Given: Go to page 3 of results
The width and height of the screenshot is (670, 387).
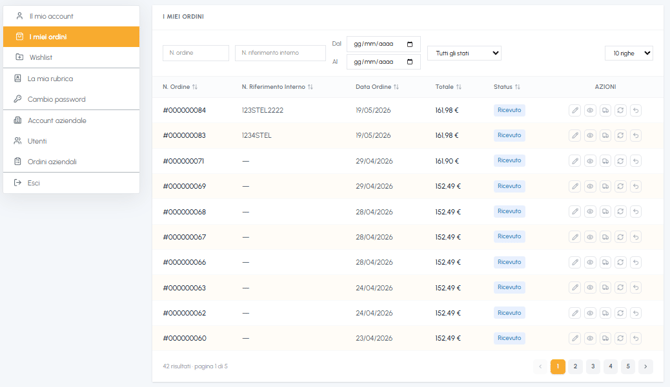Looking at the screenshot, I should [593, 366].
